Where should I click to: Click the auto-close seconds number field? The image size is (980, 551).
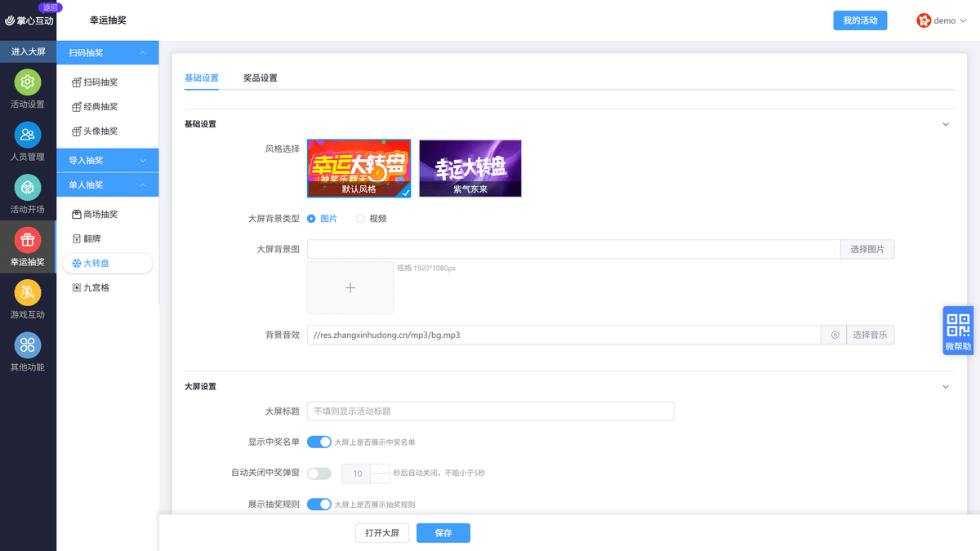(x=357, y=473)
